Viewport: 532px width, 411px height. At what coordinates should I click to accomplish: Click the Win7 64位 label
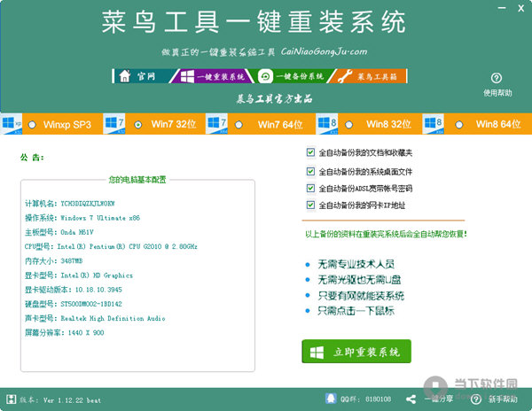click(280, 125)
